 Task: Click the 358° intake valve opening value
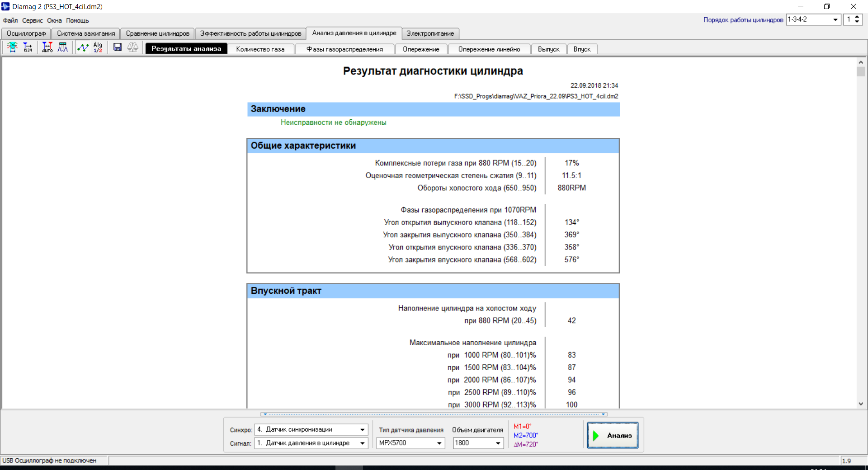click(571, 247)
